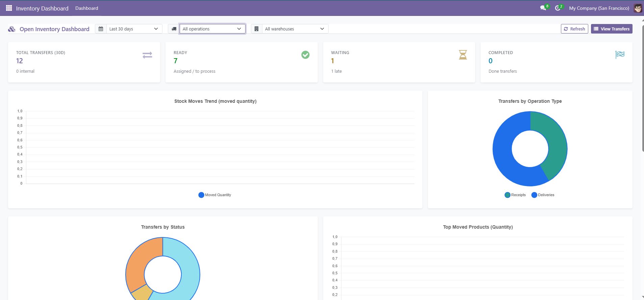Toggle the Moved Quantity legend item
The image size is (644, 300).
tap(215, 195)
